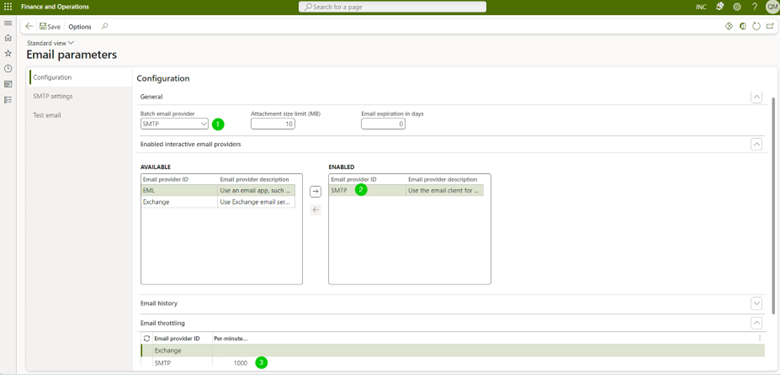This screenshot has height=375, width=780.
Task: Click 'Use Exchange email ser...' description cell
Action: [256, 202]
